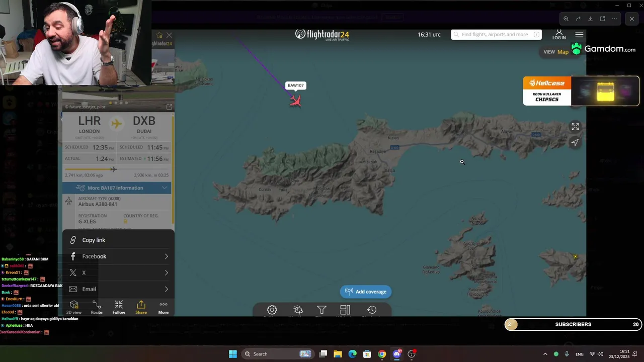Click the Airbus A380-841 aircraft type text
644x362 pixels.
98,204
